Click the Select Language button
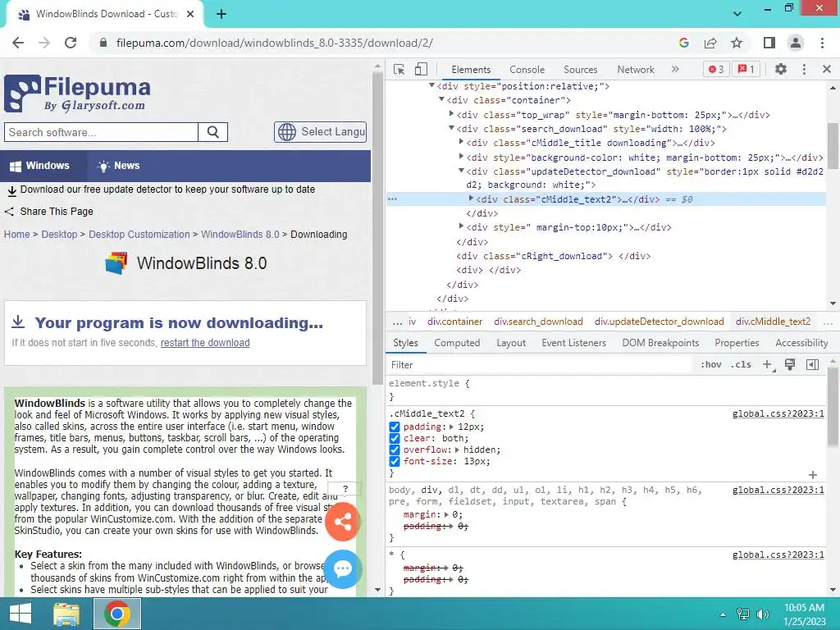Viewport: 840px width, 630px height. (321, 132)
